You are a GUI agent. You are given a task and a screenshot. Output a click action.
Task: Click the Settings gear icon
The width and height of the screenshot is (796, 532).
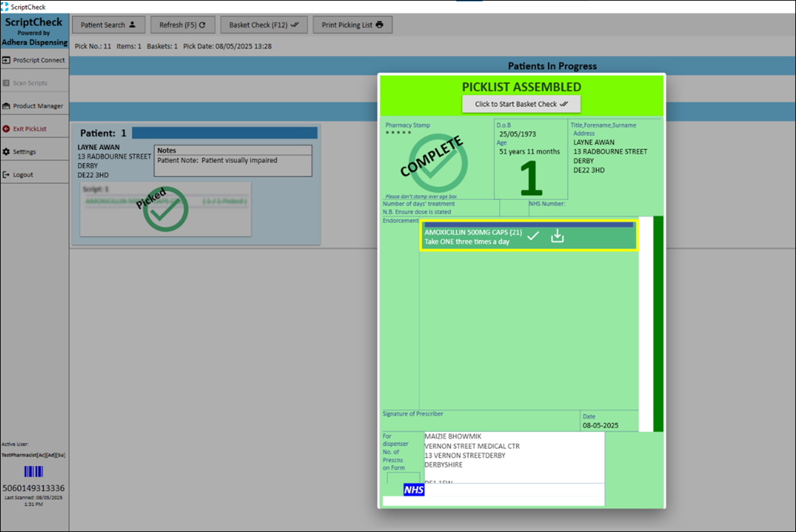pos(6,151)
